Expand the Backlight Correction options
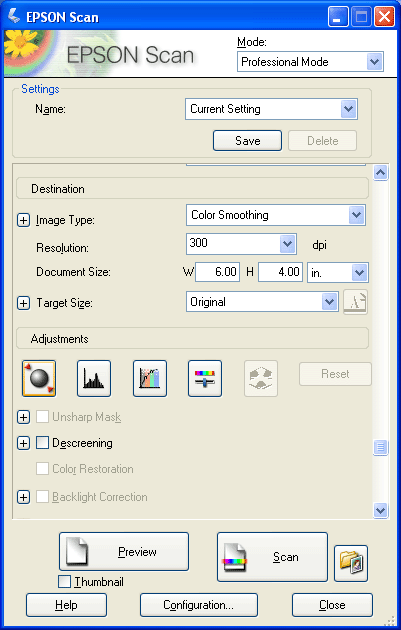 (23, 497)
